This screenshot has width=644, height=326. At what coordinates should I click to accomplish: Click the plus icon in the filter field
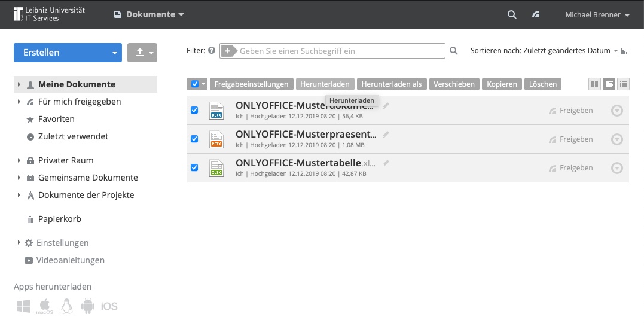click(x=228, y=51)
